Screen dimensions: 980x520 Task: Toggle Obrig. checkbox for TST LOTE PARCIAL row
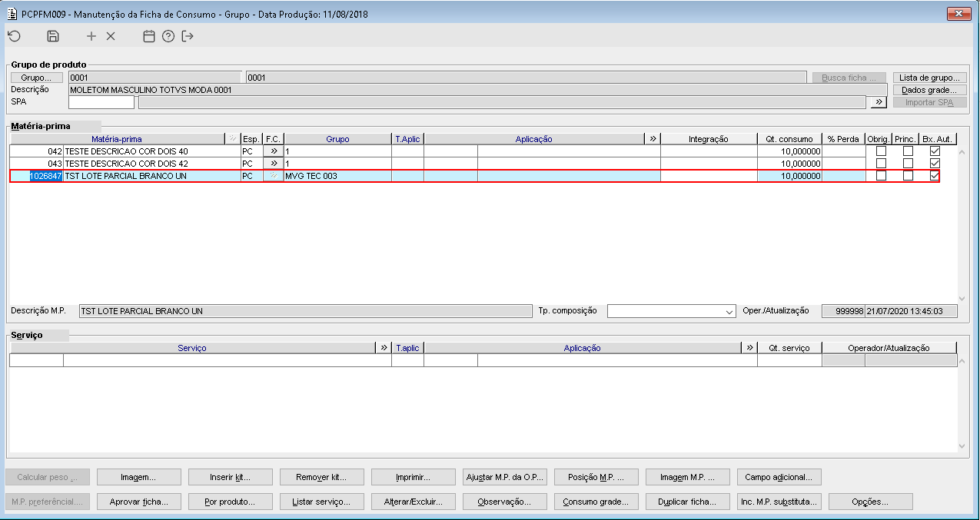click(x=881, y=176)
